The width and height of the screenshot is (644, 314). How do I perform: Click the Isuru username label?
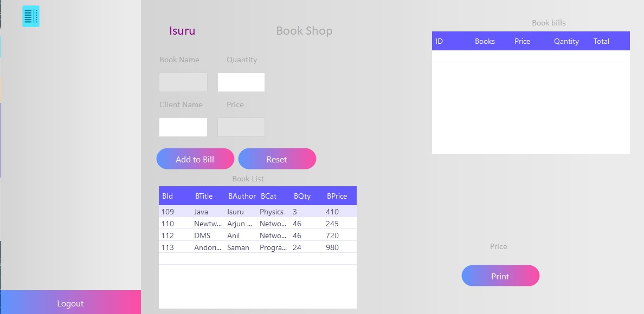(x=182, y=31)
